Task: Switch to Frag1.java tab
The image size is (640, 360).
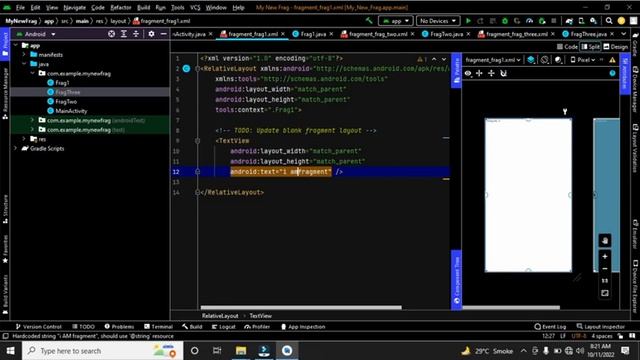Action: 313,34
